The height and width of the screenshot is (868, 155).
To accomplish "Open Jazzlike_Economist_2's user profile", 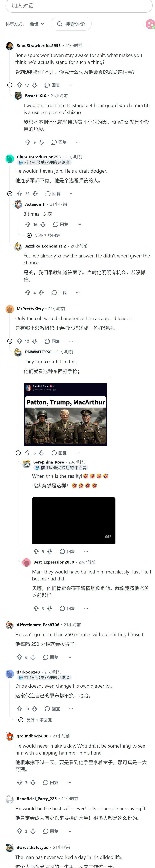I will (46, 246).
